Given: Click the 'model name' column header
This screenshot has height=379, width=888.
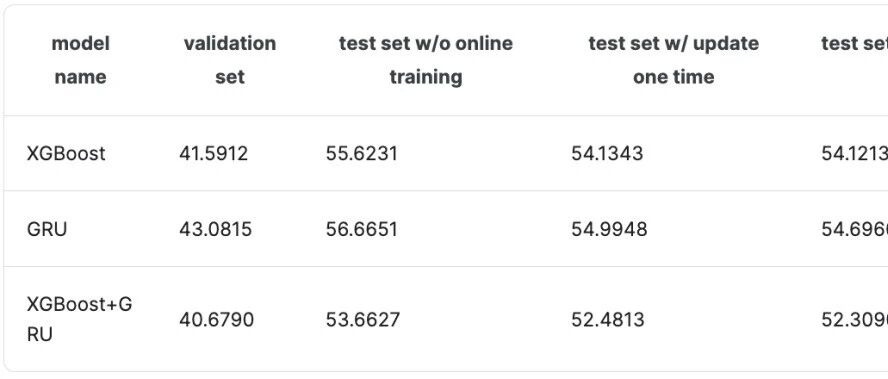Looking at the screenshot, I should [80, 60].
